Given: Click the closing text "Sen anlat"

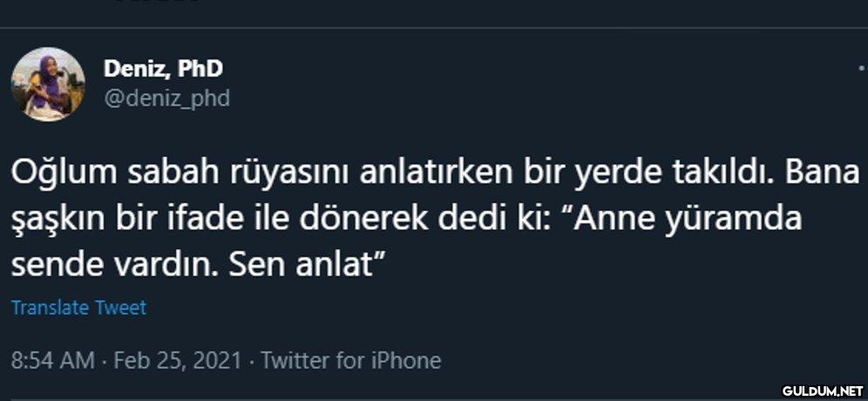Looking at the screenshot, I should pos(308,264).
